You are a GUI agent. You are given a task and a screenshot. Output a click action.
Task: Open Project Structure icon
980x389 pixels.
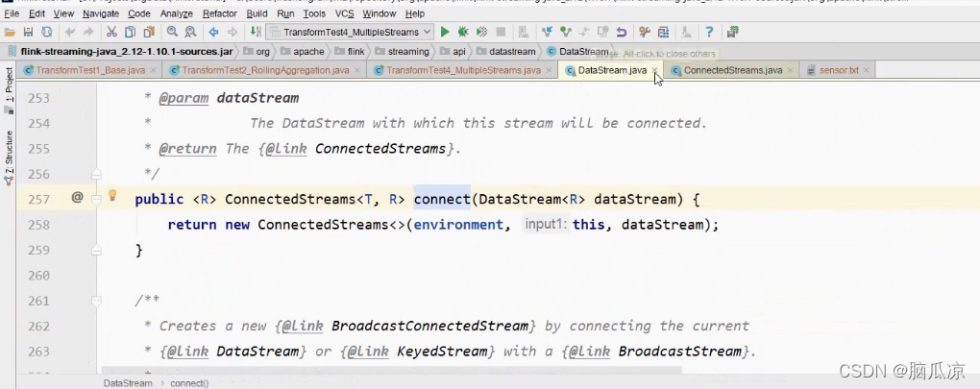pyautogui.click(x=663, y=32)
